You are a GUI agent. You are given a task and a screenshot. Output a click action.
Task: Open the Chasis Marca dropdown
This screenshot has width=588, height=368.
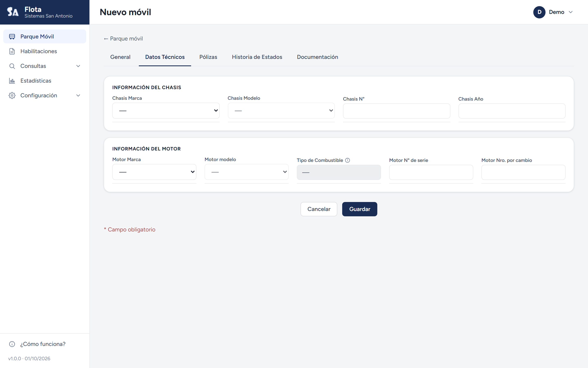coord(166,110)
